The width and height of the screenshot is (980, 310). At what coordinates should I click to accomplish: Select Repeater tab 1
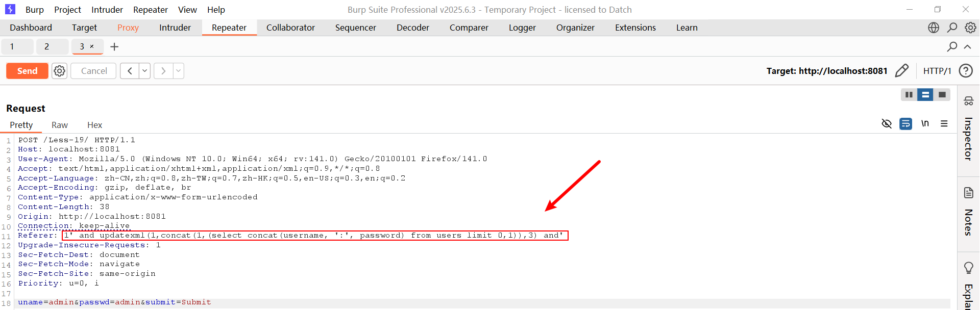tap(17, 46)
